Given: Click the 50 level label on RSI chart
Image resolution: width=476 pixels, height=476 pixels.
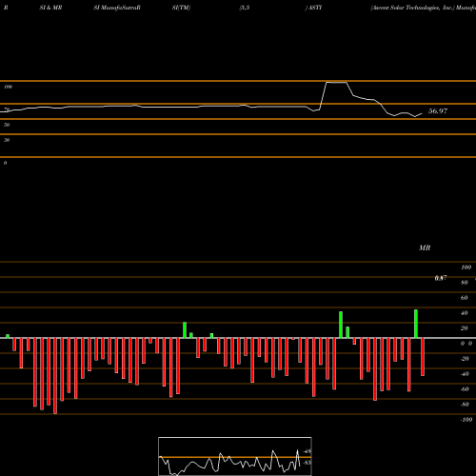Looking at the screenshot, I should (7, 125).
